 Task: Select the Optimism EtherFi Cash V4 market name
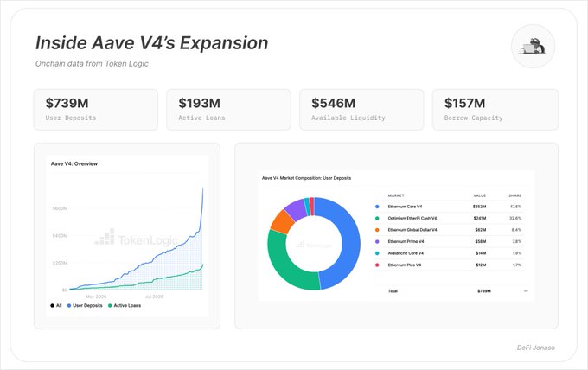point(412,218)
